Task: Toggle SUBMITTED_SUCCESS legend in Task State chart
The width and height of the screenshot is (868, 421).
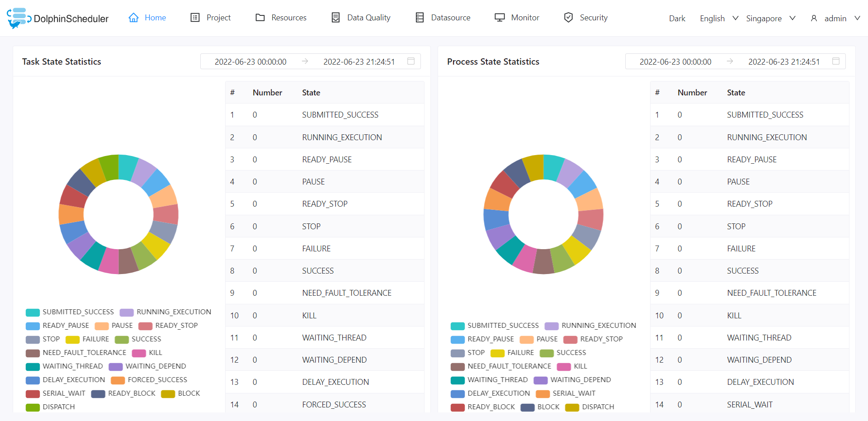Action: coord(70,312)
